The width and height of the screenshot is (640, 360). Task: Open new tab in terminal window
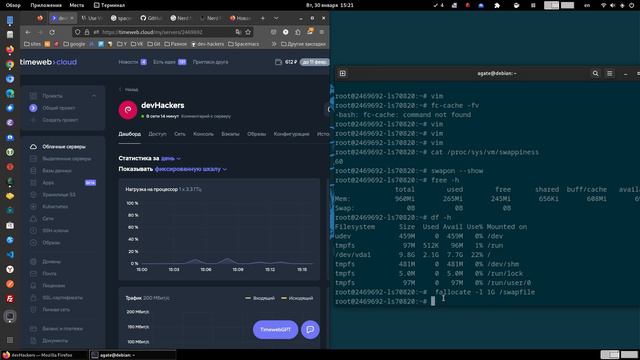[x=342, y=73]
